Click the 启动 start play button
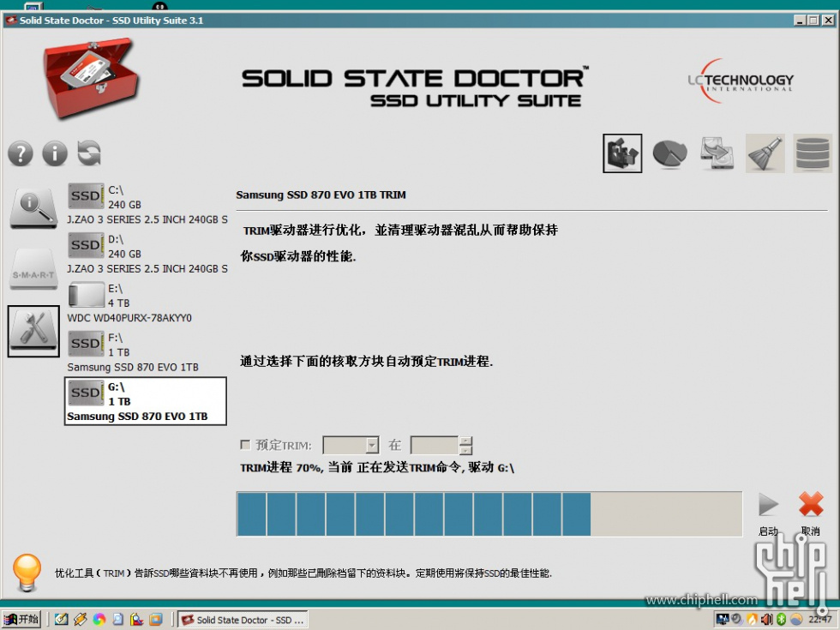840x630 pixels. [x=768, y=505]
